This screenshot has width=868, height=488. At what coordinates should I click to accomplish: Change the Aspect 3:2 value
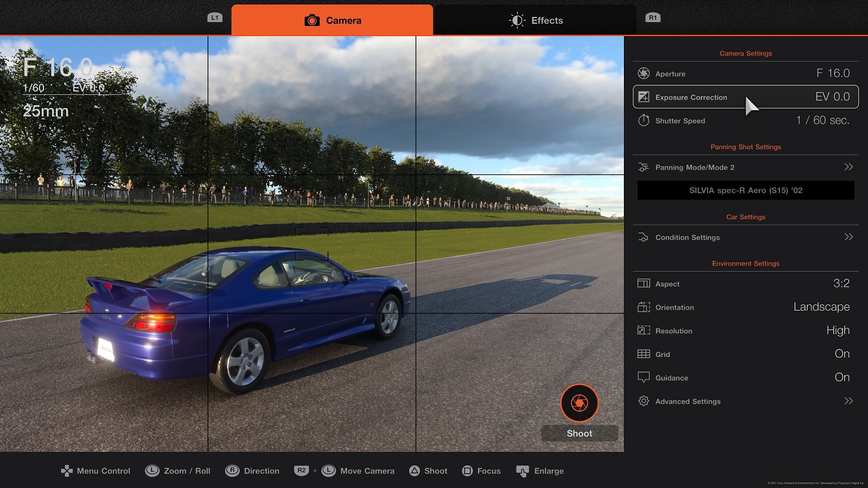point(841,284)
